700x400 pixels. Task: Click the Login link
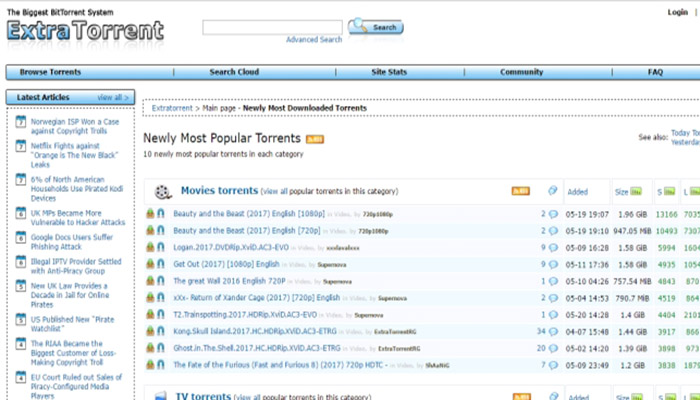(x=677, y=12)
